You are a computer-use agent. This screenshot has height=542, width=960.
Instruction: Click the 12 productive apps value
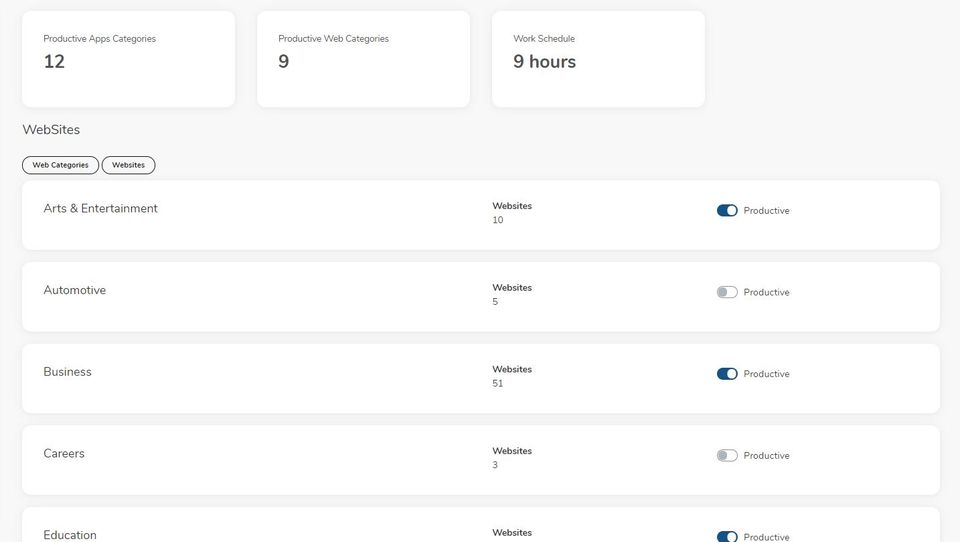click(54, 61)
